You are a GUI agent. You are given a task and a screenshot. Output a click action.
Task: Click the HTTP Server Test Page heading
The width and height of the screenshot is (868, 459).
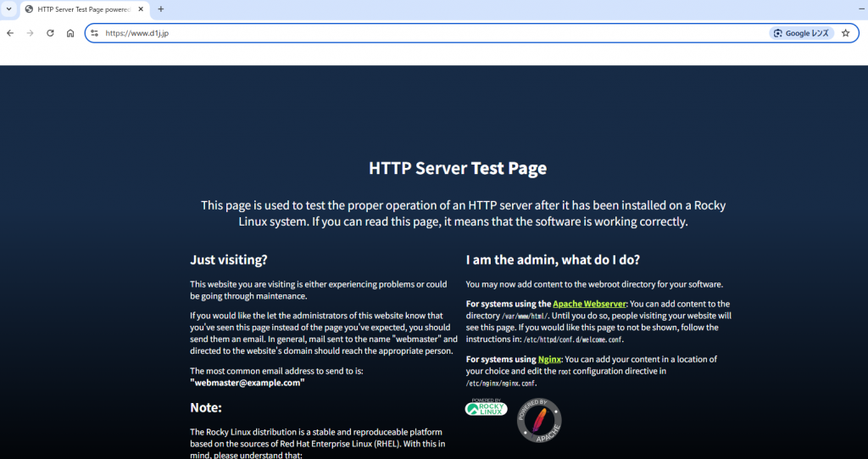[x=458, y=168]
